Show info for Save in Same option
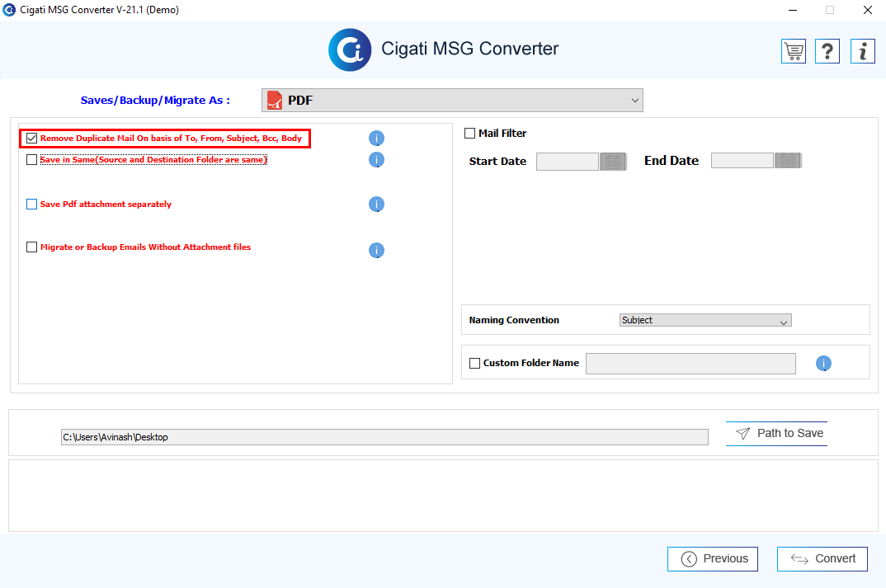The image size is (886, 588). tap(376, 160)
